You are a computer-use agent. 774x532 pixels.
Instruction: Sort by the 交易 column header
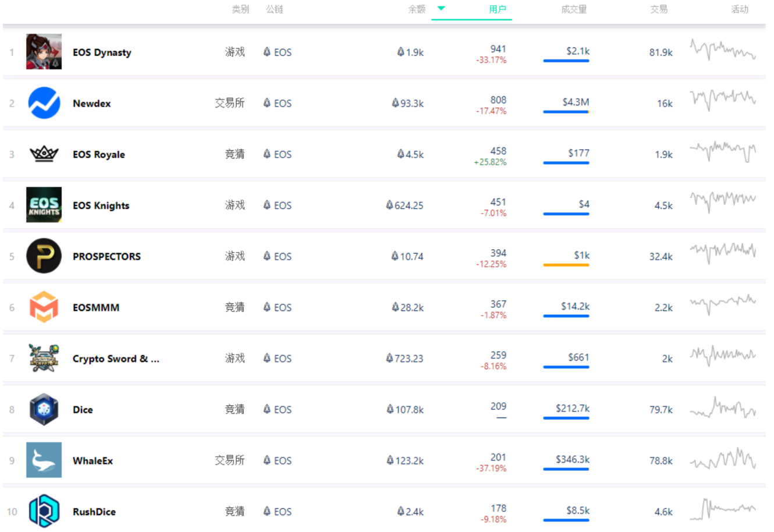pyautogui.click(x=659, y=9)
